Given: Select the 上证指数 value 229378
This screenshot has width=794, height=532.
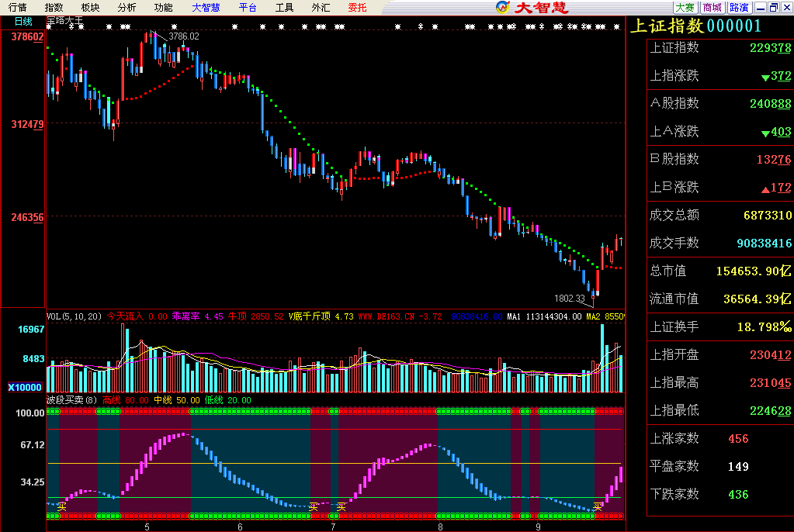Looking at the screenshot, I should [x=770, y=48].
